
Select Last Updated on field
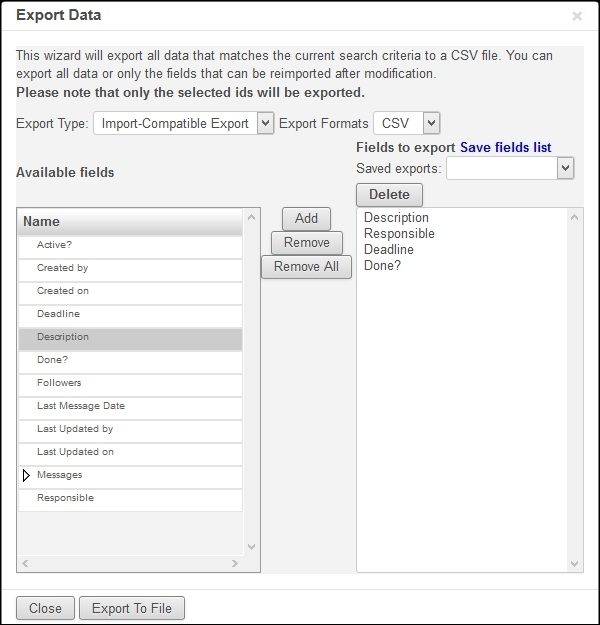click(130, 452)
